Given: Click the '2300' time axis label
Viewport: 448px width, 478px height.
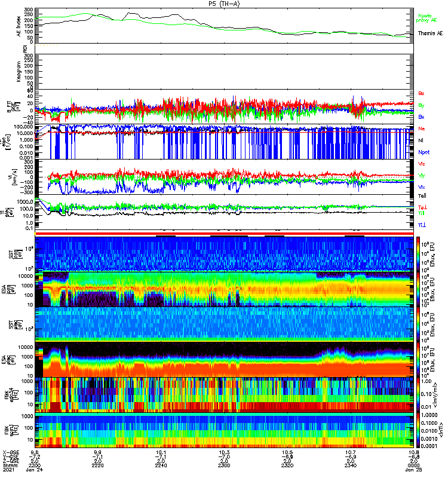Looking at the screenshot, I should [x=224, y=465].
